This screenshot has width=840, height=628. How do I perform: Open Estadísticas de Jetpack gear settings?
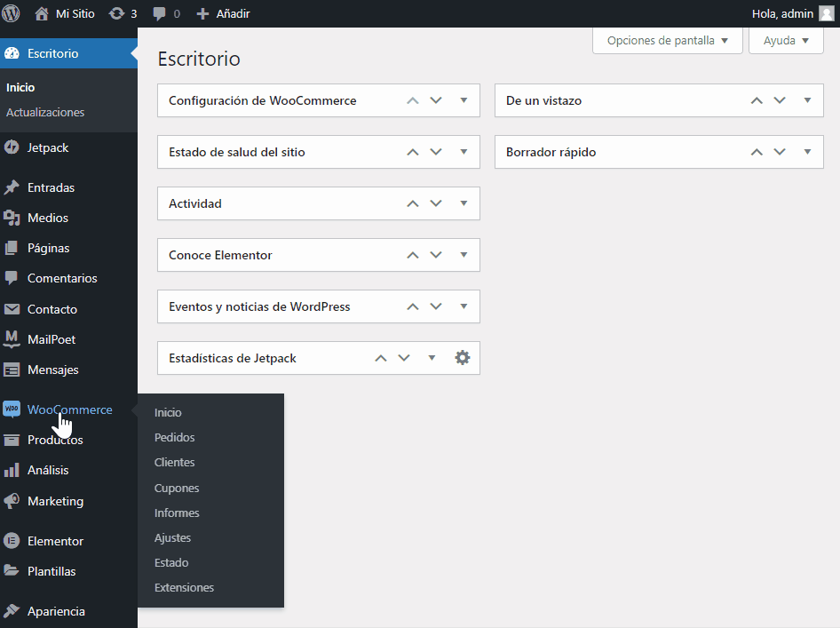(463, 357)
